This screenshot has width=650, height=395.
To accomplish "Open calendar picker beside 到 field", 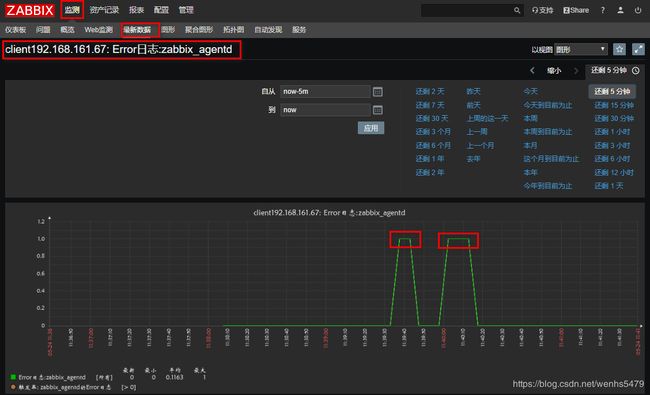I will [377, 110].
